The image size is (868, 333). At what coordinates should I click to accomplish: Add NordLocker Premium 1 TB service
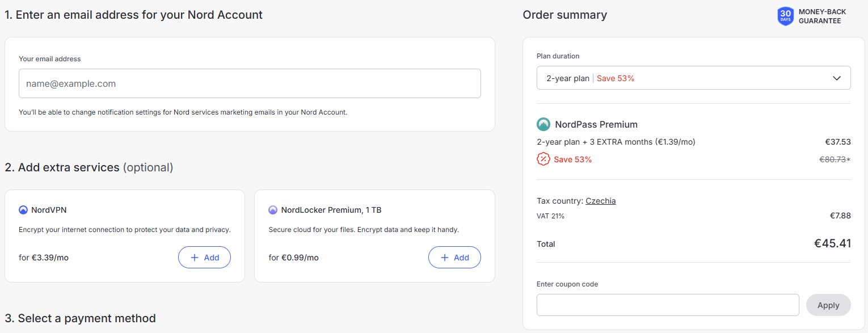click(x=454, y=258)
